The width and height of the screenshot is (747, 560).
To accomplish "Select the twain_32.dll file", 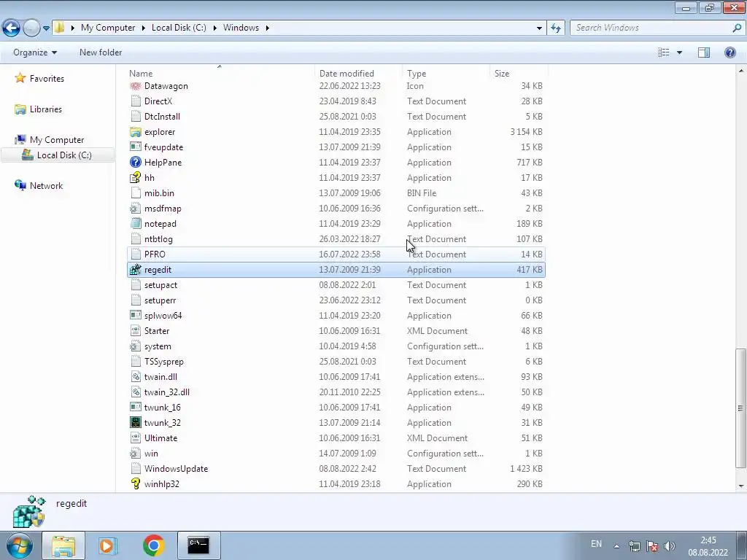I will tap(336, 392).
